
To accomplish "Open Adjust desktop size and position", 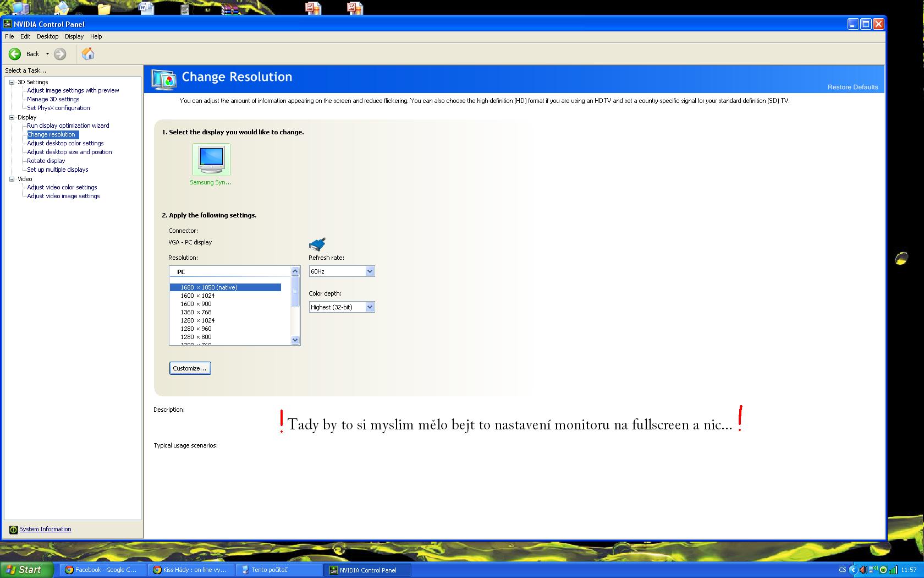I will click(69, 152).
